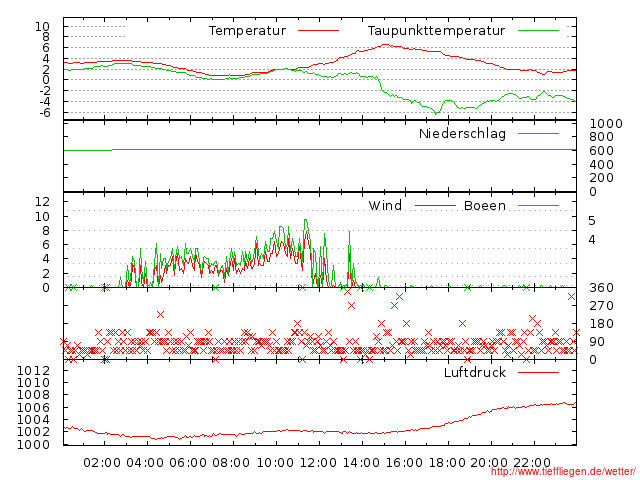The image size is (640, 480).
Task: Click the 200 precipitation axis value
Action: (602, 178)
